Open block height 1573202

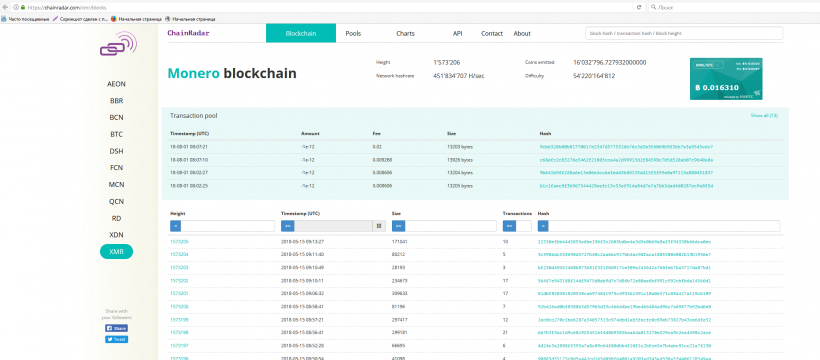(179, 280)
